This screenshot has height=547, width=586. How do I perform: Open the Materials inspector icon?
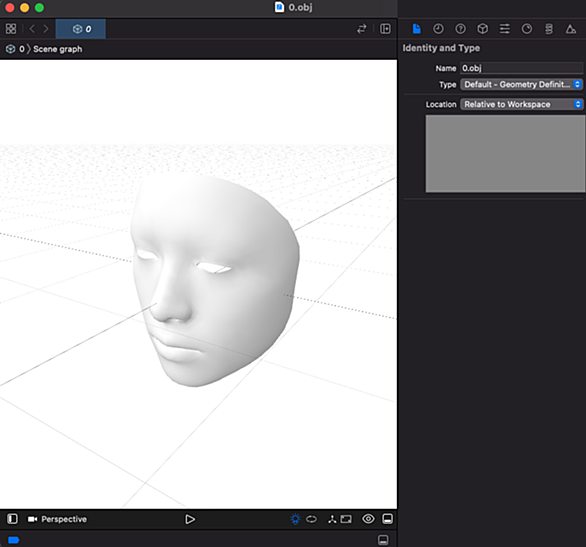click(527, 29)
